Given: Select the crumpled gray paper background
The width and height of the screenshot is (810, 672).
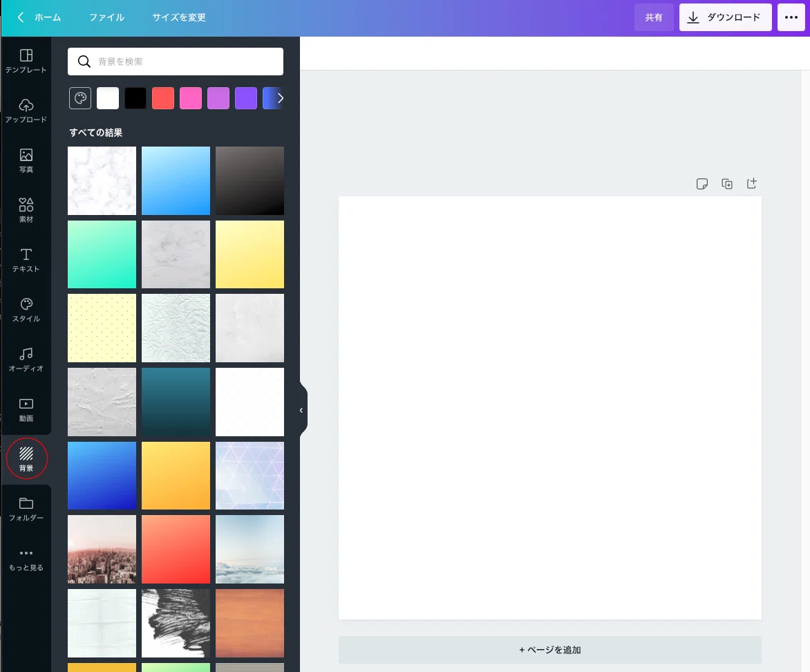Looking at the screenshot, I should (x=102, y=402).
